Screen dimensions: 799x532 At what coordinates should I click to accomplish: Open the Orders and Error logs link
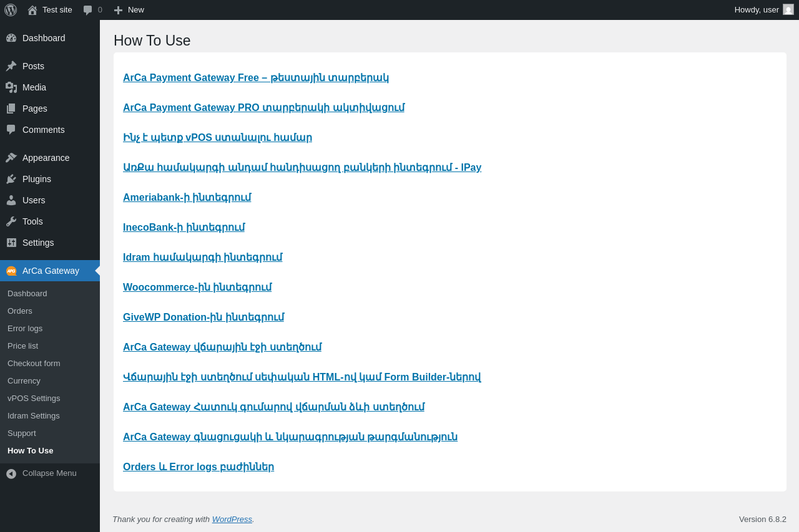[x=199, y=467]
